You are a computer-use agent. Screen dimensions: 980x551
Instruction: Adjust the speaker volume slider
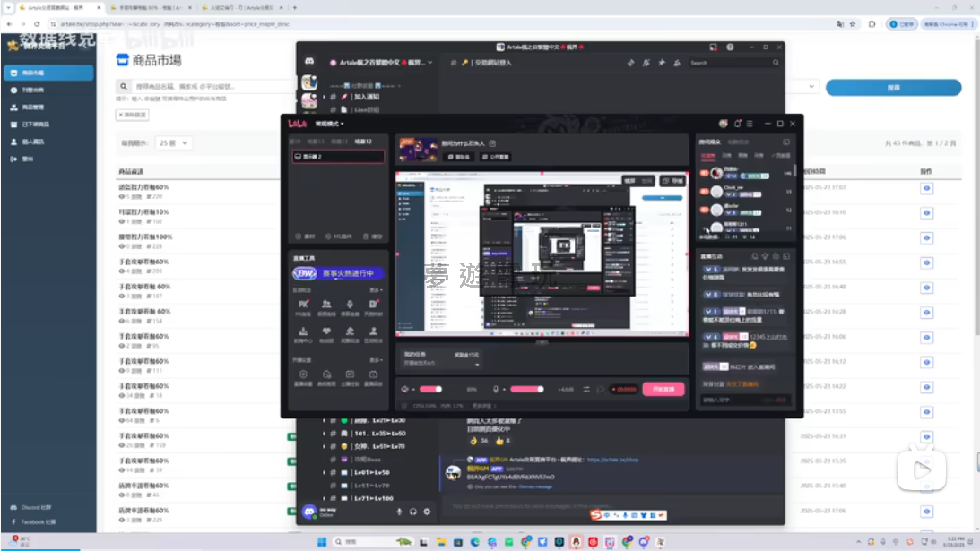[430, 389]
